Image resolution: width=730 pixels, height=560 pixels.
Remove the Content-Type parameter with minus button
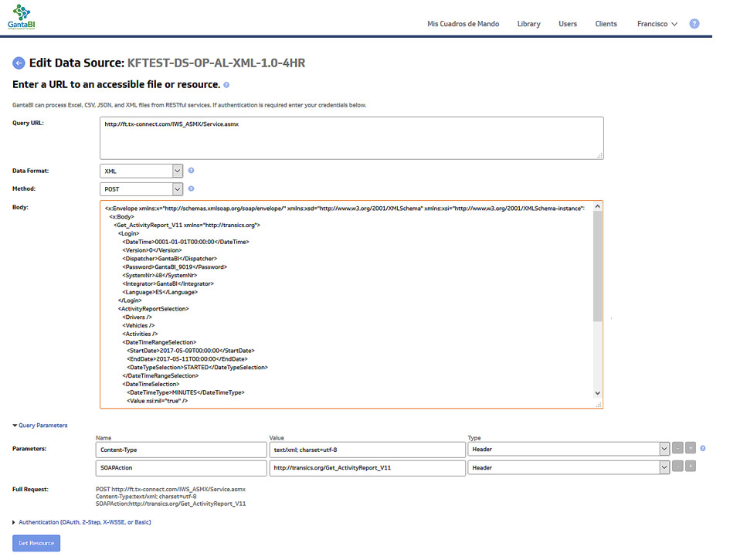point(677,448)
